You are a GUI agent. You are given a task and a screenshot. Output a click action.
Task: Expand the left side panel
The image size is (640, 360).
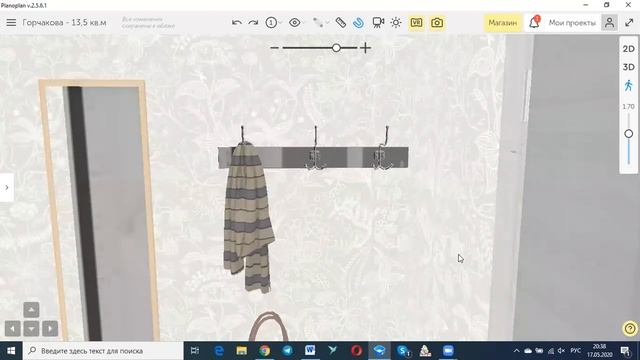[7, 187]
